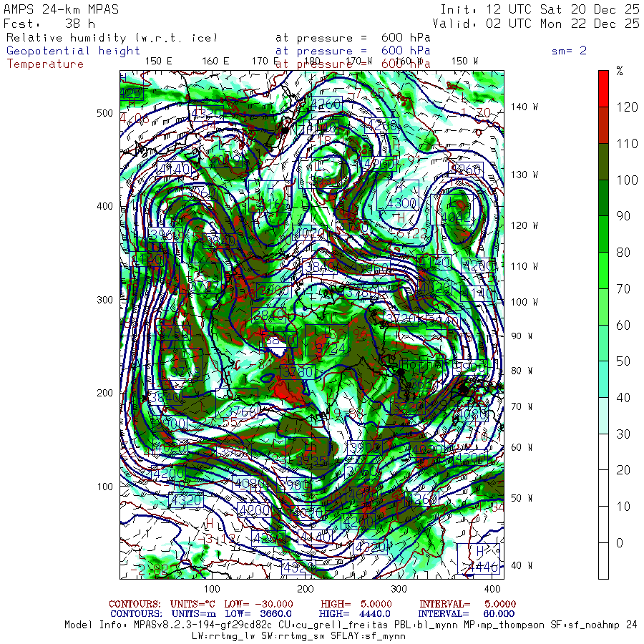Click the 'sm= 2' smoothing text
This screenshot has height=644, width=644.
(570, 51)
